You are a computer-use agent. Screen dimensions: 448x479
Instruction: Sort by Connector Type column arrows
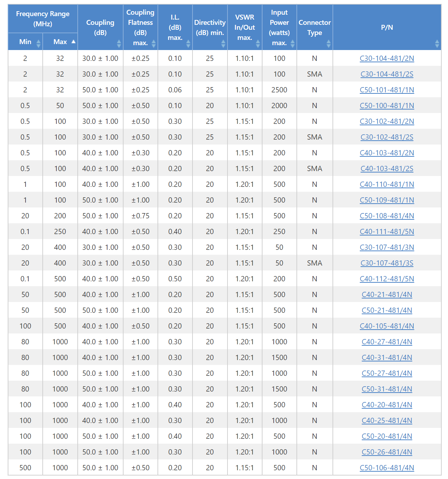click(329, 44)
